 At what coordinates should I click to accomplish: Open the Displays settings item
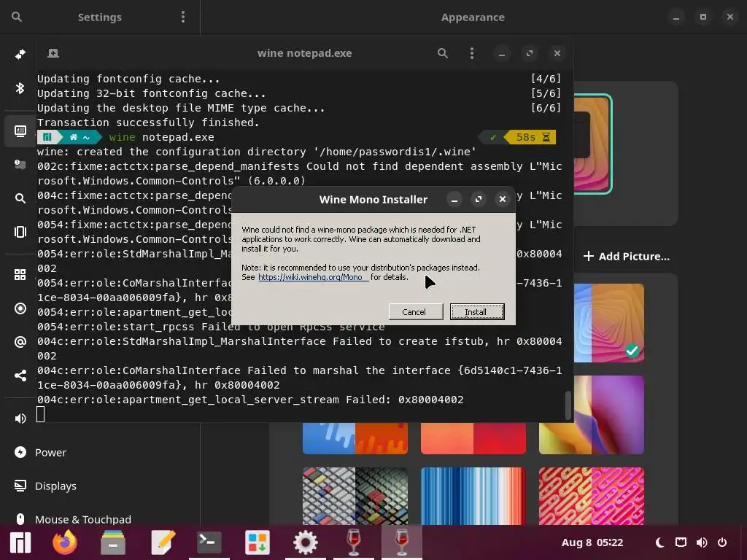coord(55,486)
